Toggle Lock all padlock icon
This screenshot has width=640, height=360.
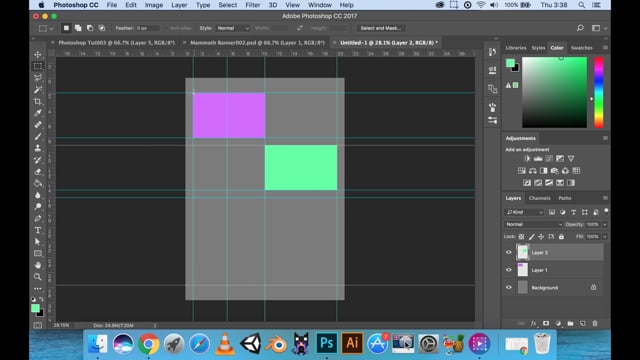point(561,237)
